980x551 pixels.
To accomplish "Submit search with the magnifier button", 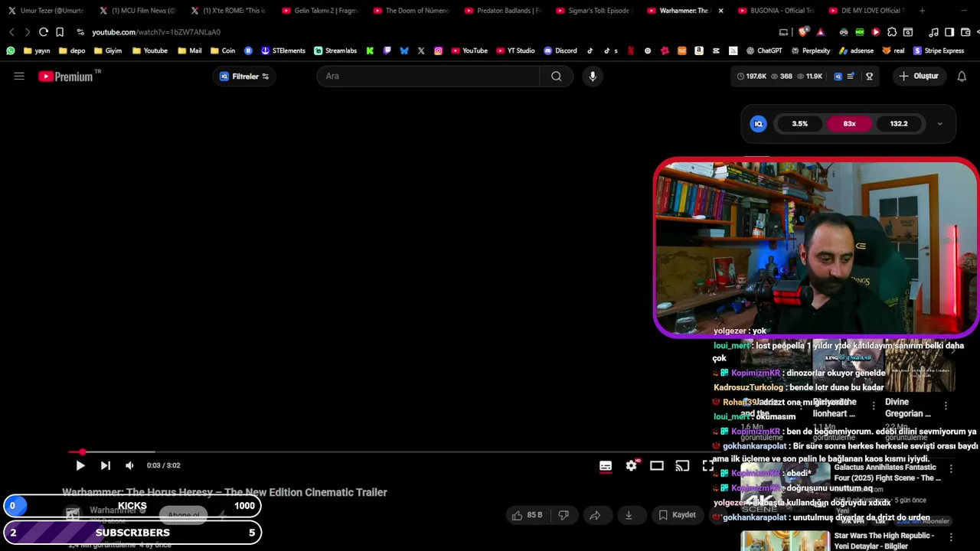I will click(x=557, y=76).
